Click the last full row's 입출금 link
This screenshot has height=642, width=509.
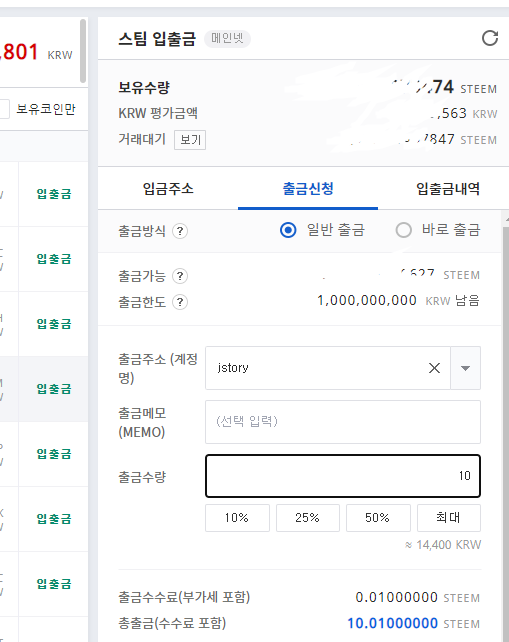click(54, 583)
